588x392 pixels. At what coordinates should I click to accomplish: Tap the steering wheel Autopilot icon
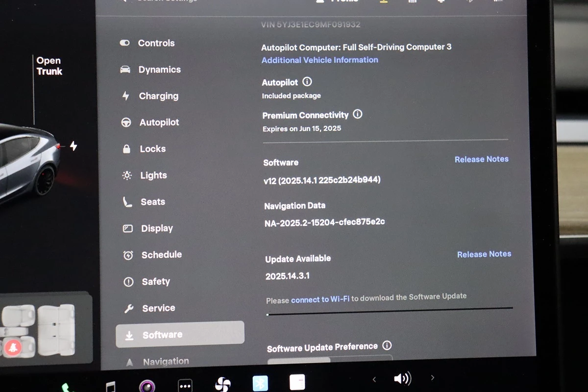coord(126,122)
